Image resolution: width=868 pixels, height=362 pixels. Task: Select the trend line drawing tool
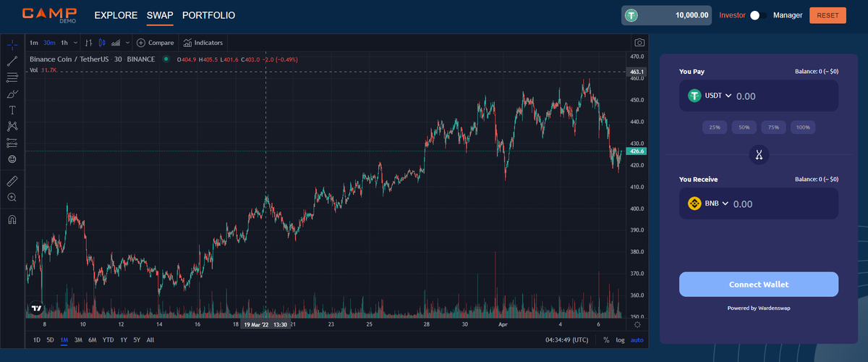[12, 62]
